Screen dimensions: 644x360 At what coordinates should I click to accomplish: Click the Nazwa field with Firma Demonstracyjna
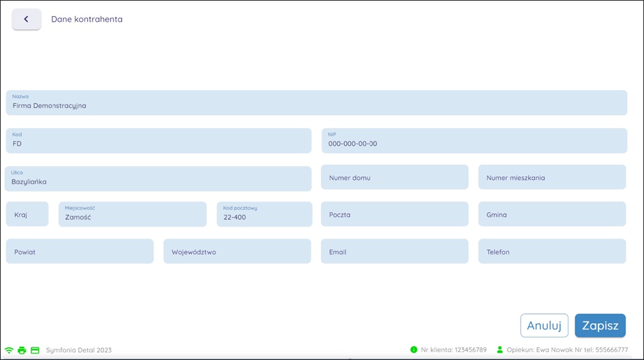click(x=316, y=103)
